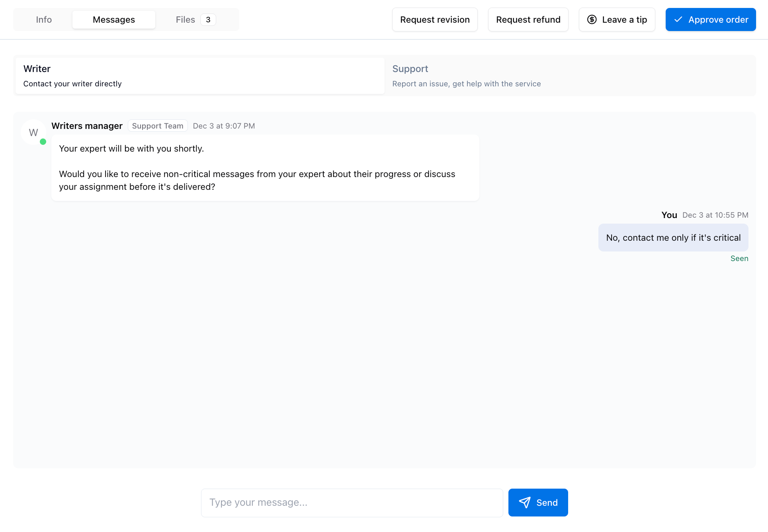Click the Support Team label badge

(158, 126)
